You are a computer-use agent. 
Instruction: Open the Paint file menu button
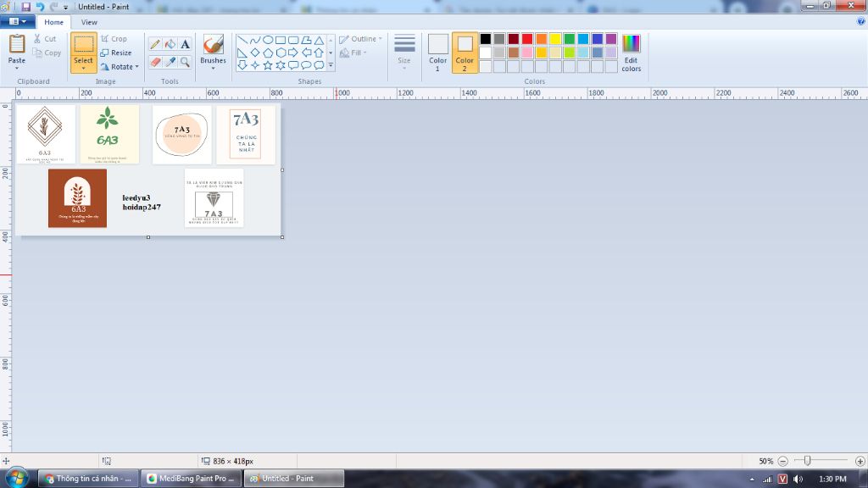point(18,21)
